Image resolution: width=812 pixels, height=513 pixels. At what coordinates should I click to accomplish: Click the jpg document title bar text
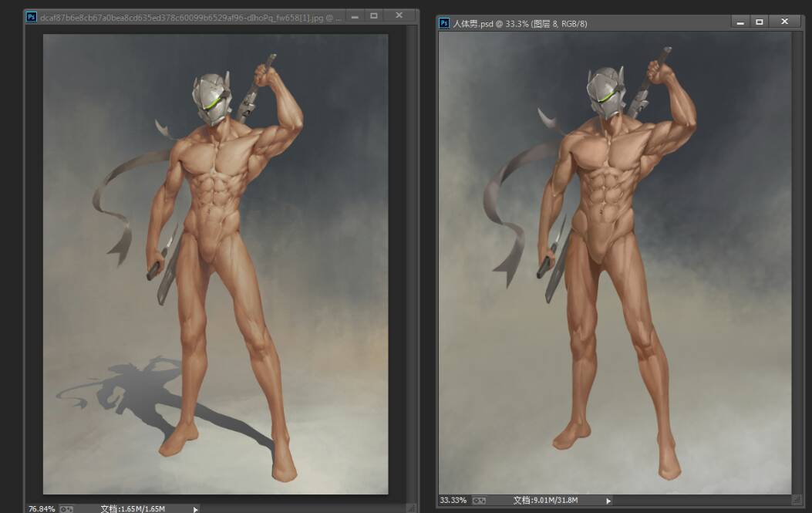click(x=190, y=18)
